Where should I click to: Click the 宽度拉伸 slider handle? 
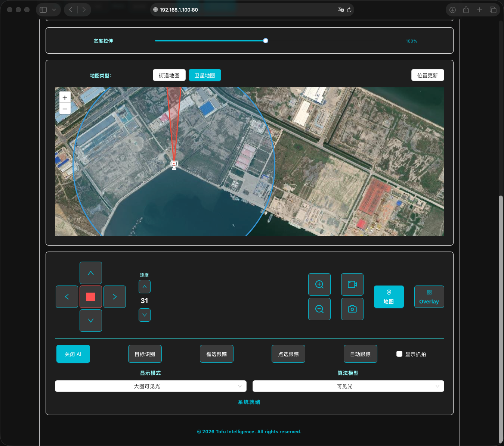266,41
